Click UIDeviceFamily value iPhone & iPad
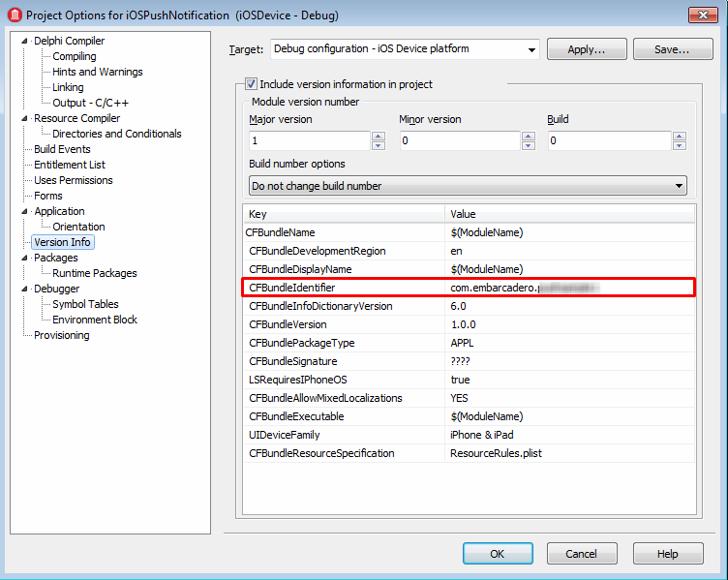 coord(569,435)
